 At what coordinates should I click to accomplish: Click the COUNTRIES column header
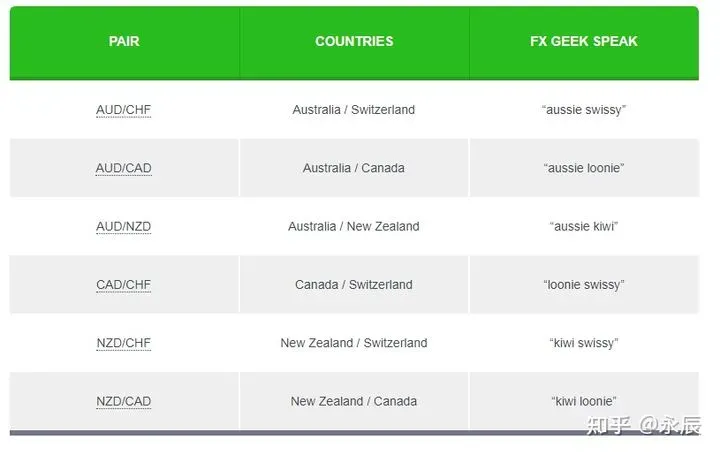(354, 42)
